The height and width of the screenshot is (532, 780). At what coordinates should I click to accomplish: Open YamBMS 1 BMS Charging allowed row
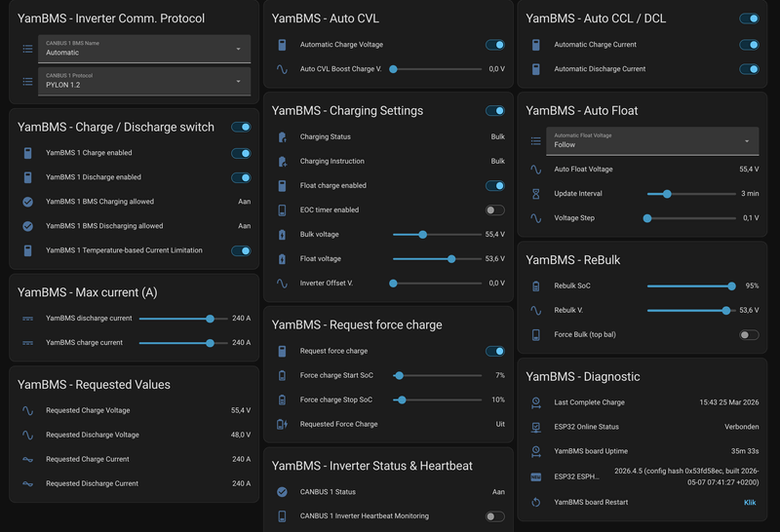click(x=135, y=202)
